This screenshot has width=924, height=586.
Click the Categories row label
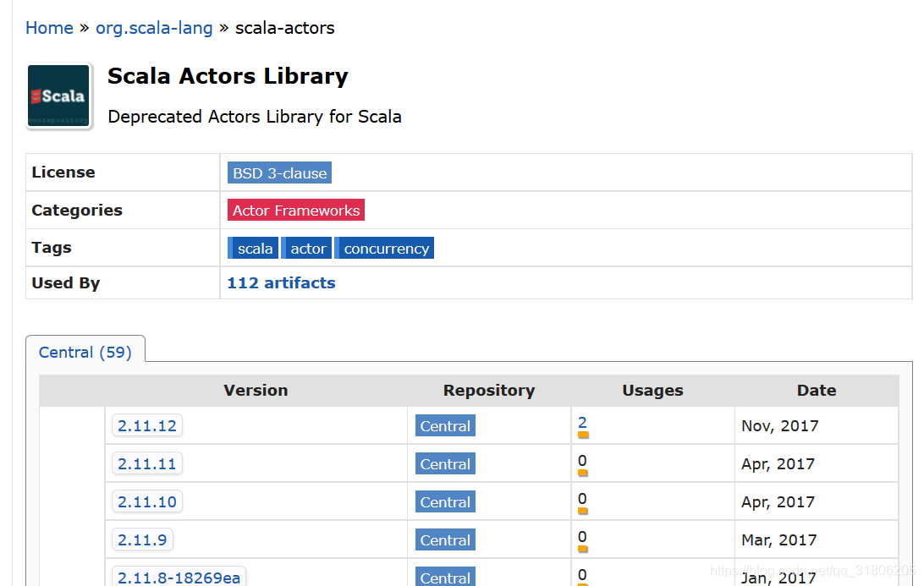(x=77, y=211)
